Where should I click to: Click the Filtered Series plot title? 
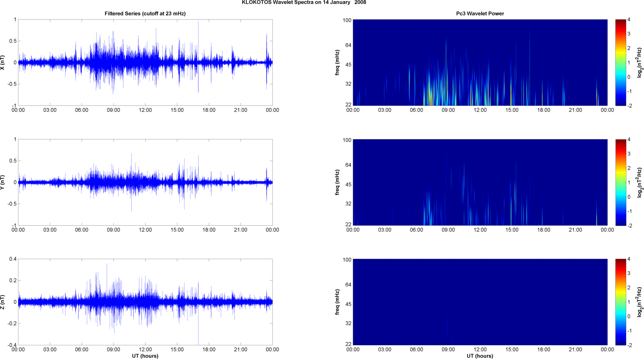click(145, 13)
